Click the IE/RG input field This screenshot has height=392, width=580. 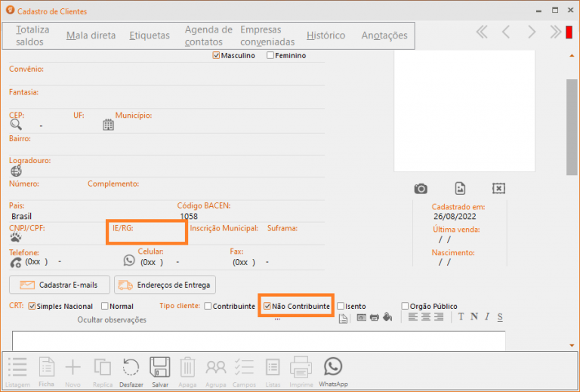tap(147, 236)
